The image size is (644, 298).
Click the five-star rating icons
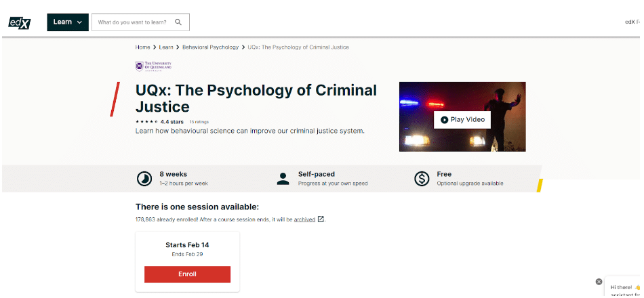tap(146, 122)
